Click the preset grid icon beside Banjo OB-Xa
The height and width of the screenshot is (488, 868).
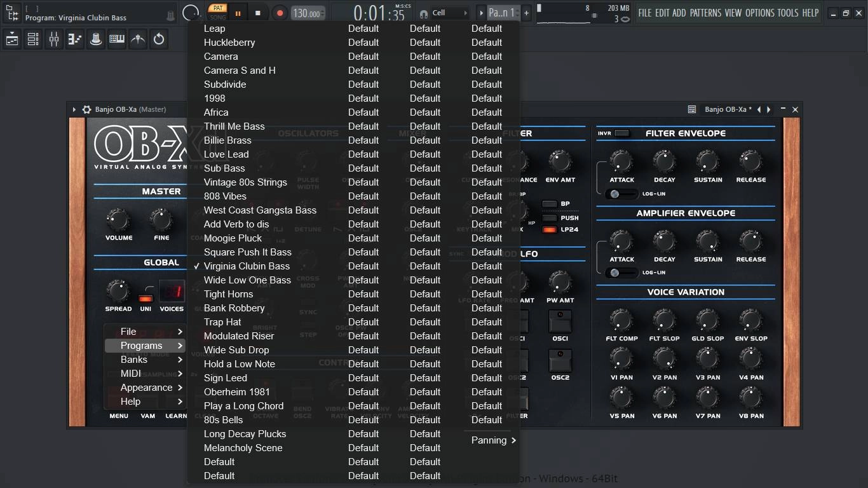point(692,109)
